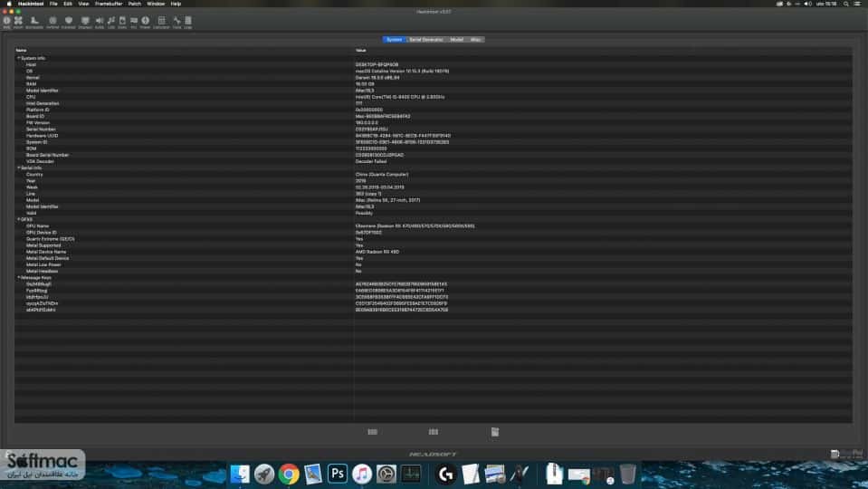Open the Power toolbar section

coord(145,22)
